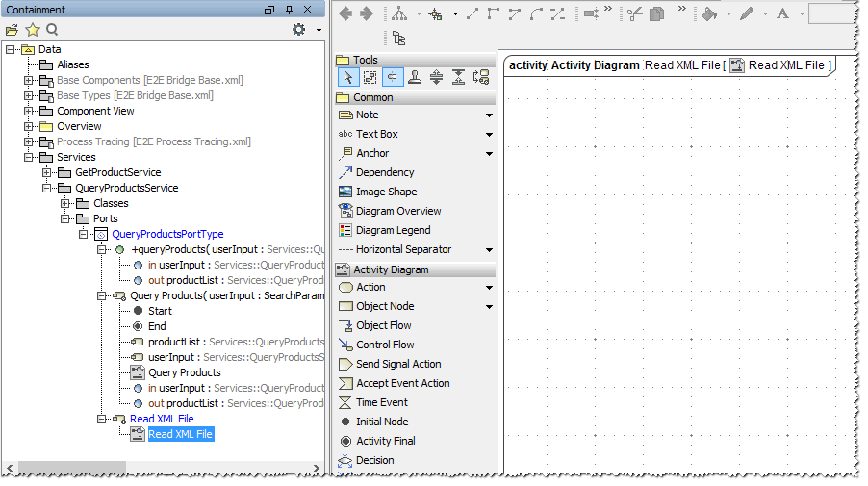Select the Initial Node tool
Screen dimensions: 868x486
pyautogui.click(x=346, y=422)
